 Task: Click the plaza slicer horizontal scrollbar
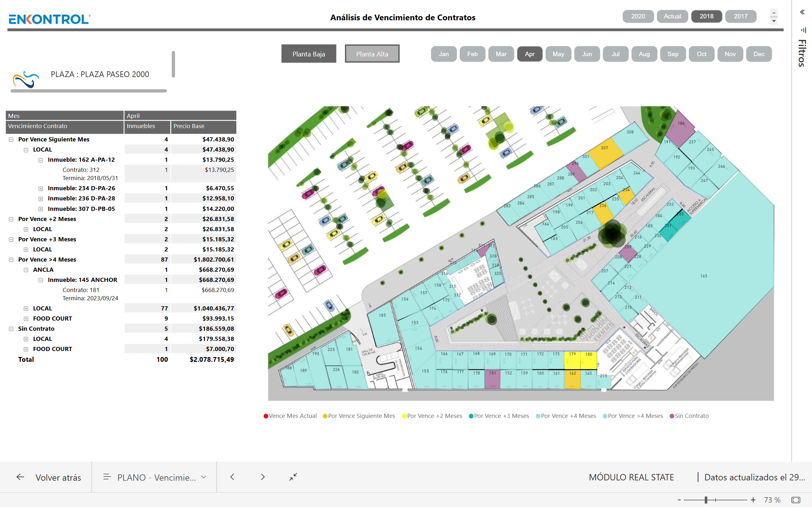[89, 91]
